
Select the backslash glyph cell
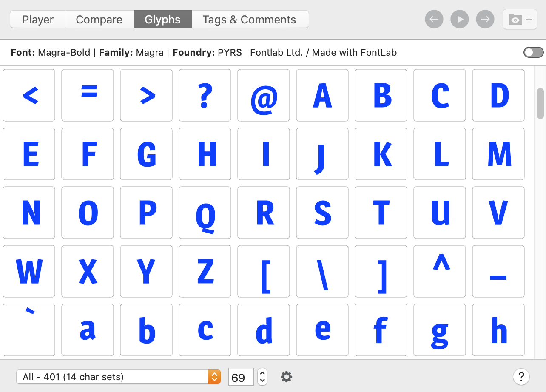tap(322, 271)
